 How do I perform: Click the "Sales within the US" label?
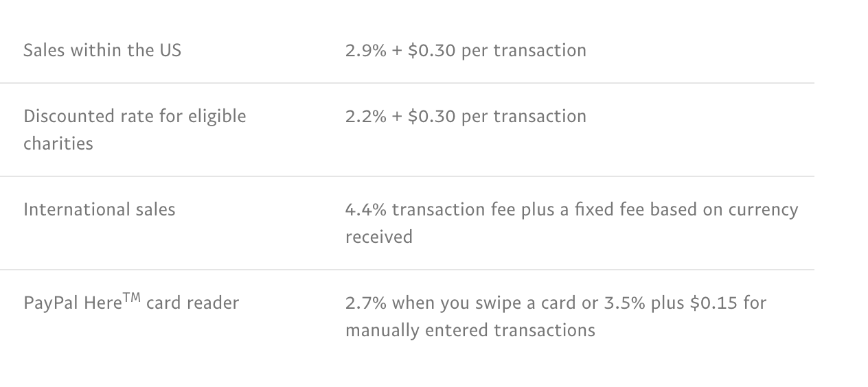click(x=102, y=50)
